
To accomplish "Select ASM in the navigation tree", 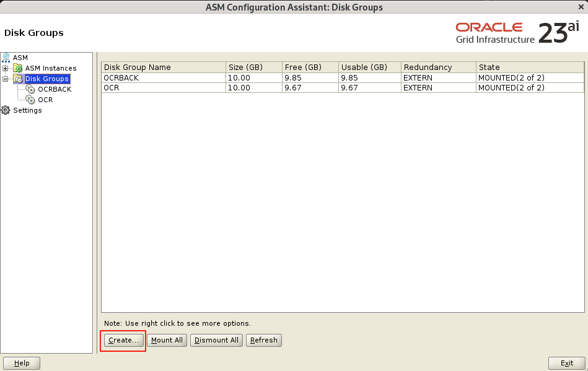I will (x=20, y=58).
